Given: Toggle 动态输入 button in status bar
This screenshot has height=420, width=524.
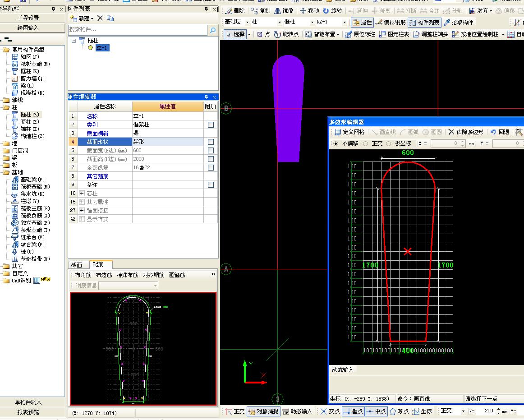Looking at the screenshot, I should click(x=298, y=411).
